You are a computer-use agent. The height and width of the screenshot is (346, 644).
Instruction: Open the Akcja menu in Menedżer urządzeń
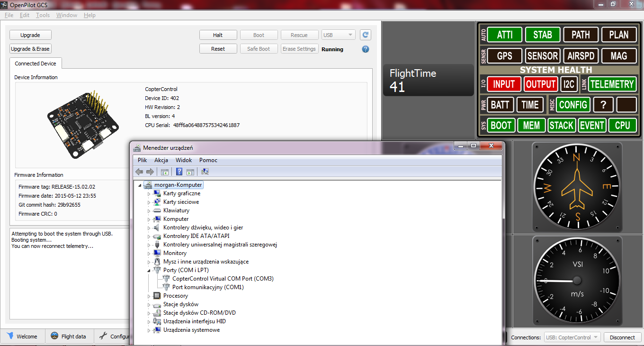click(x=161, y=160)
